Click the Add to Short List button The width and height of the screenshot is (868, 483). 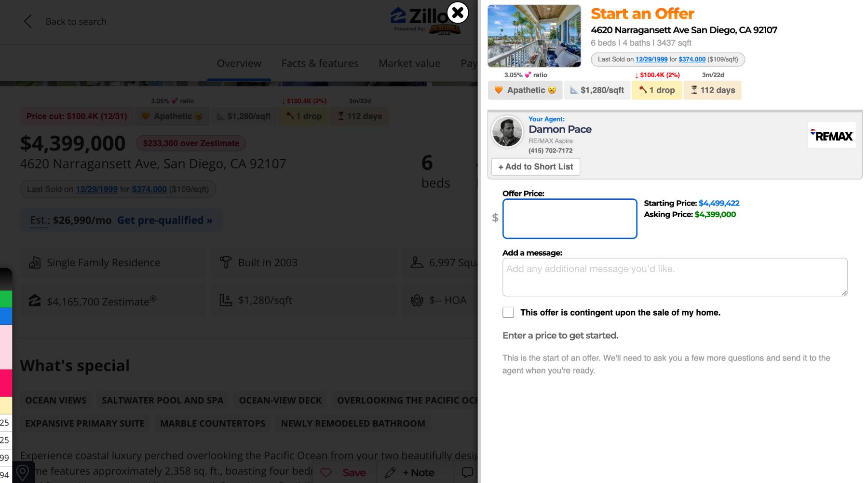pyautogui.click(x=535, y=167)
